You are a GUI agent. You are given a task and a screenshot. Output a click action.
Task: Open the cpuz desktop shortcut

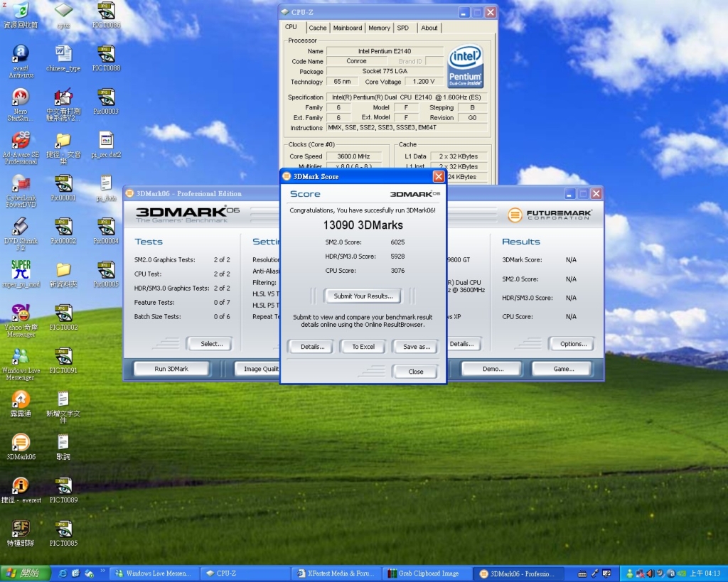point(63,15)
